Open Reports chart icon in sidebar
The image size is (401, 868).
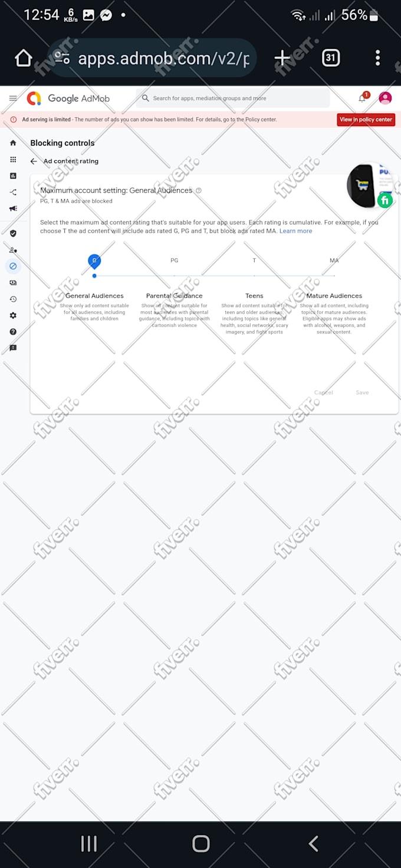pyautogui.click(x=13, y=176)
